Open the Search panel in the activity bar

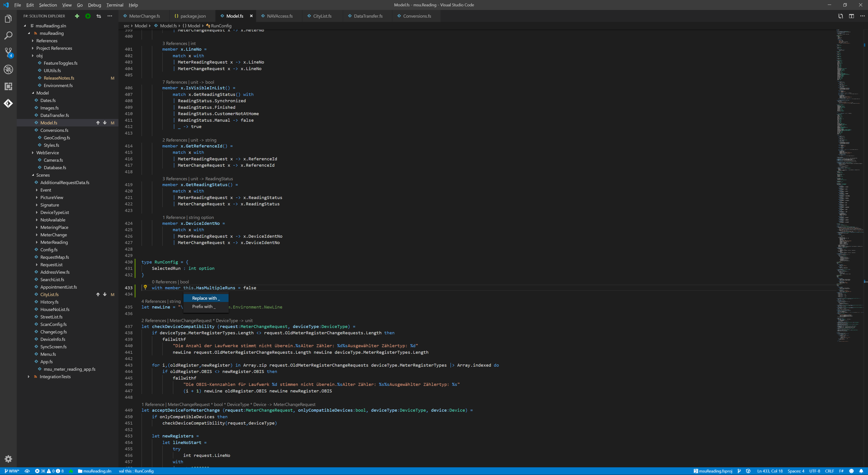coord(8,35)
